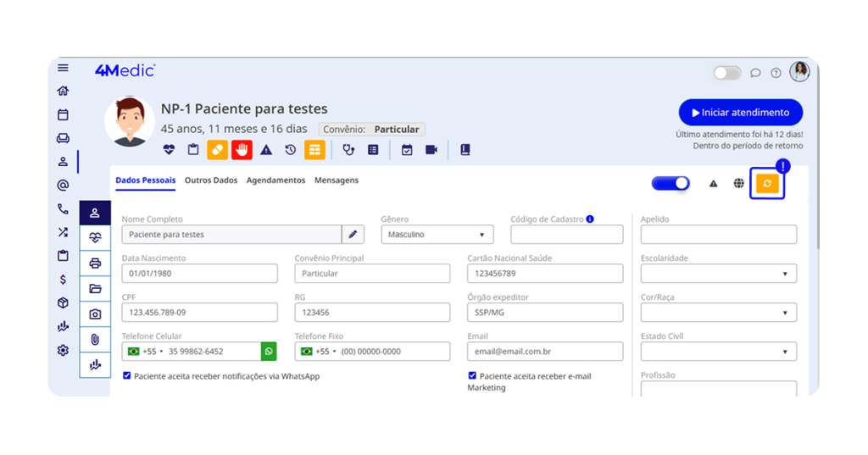This screenshot has width=868, height=455.
Task: Toggle the grey switch in top bar
Action: [726, 73]
